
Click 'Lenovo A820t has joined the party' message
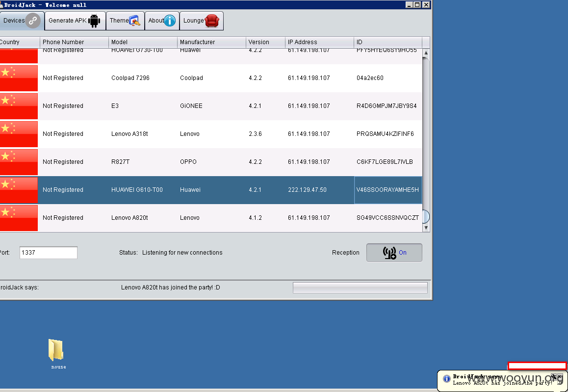coord(171,287)
